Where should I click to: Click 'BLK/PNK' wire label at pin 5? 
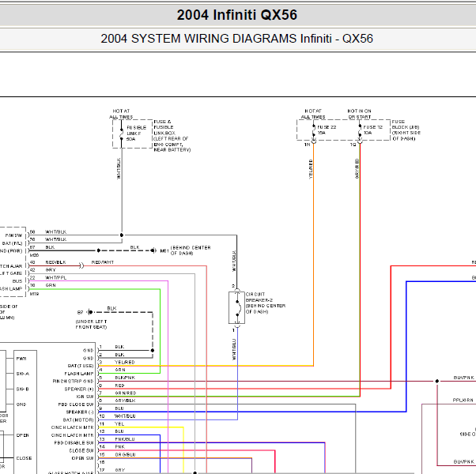(x=125, y=378)
